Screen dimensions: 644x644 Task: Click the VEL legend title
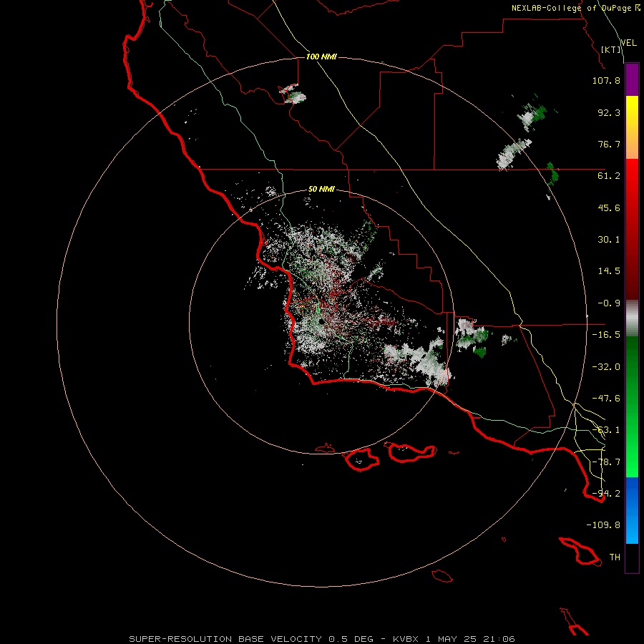[x=628, y=43]
